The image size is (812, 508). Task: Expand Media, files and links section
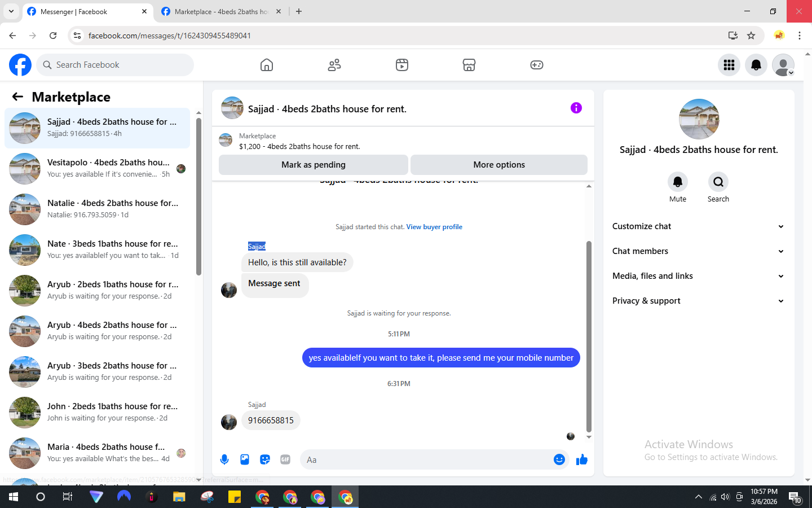point(698,276)
